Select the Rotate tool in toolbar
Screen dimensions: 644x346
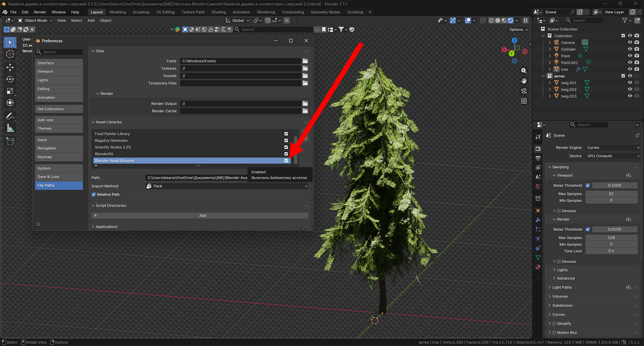coord(10,79)
